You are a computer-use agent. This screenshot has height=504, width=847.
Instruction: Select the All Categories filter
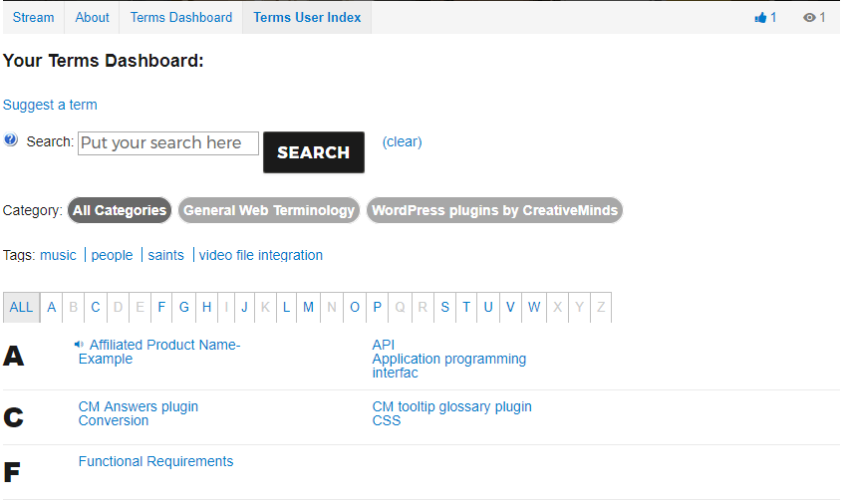pyautogui.click(x=120, y=210)
